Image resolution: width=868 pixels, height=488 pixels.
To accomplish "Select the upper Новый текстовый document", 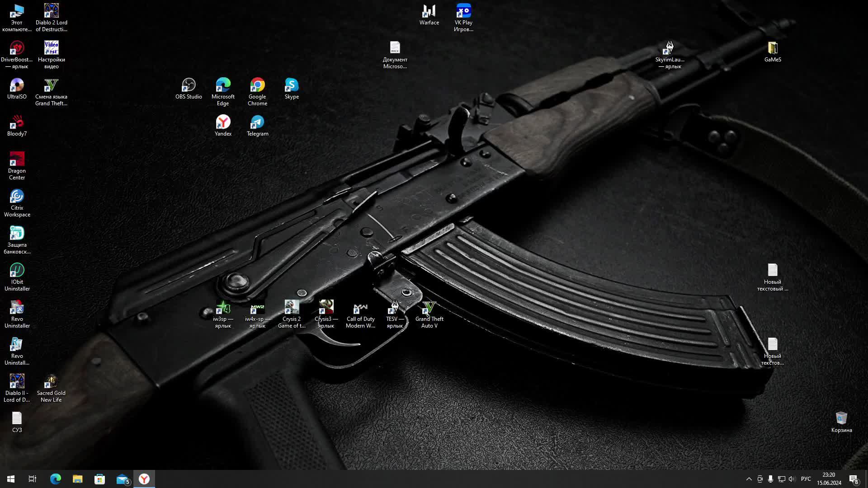I will [x=773, y=277].
